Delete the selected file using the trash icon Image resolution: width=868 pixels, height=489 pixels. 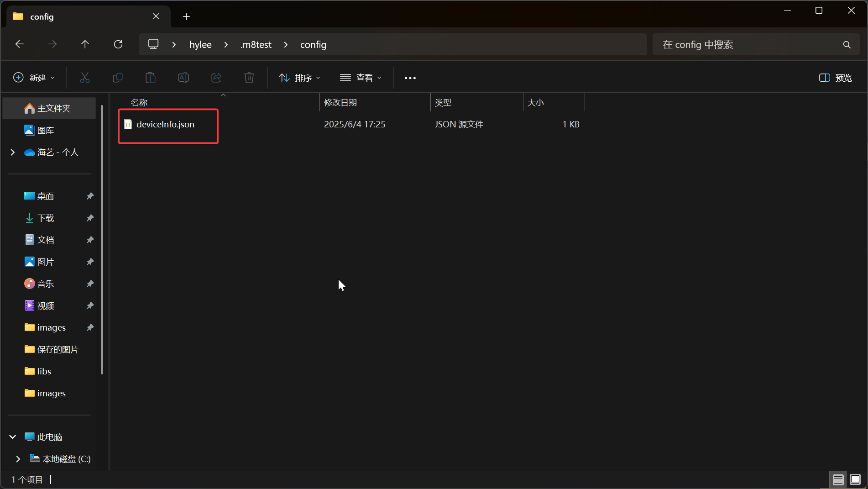click(249, 77)
